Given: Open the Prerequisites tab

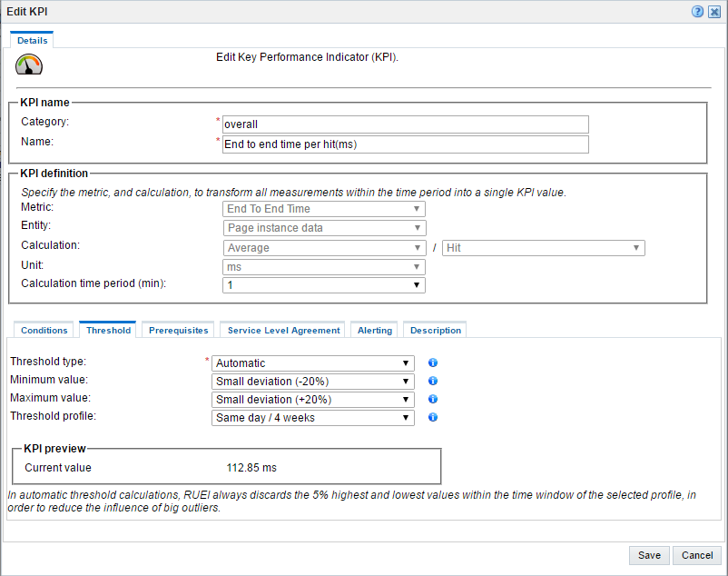Looking at the screenshot, I should tap(178, 331).
